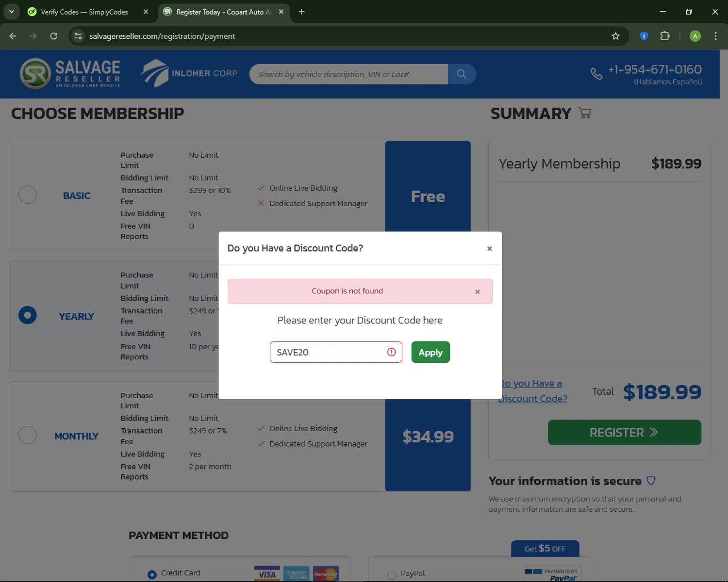728x582 pixels.
Task: Click the $189.99 total amount
Action: point(662,392)
